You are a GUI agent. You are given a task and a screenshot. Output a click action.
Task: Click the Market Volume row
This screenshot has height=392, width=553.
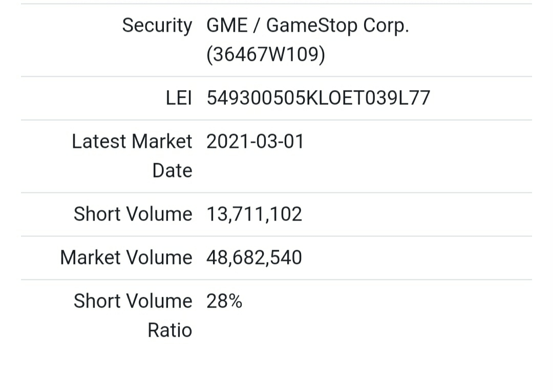pos(276,258)
